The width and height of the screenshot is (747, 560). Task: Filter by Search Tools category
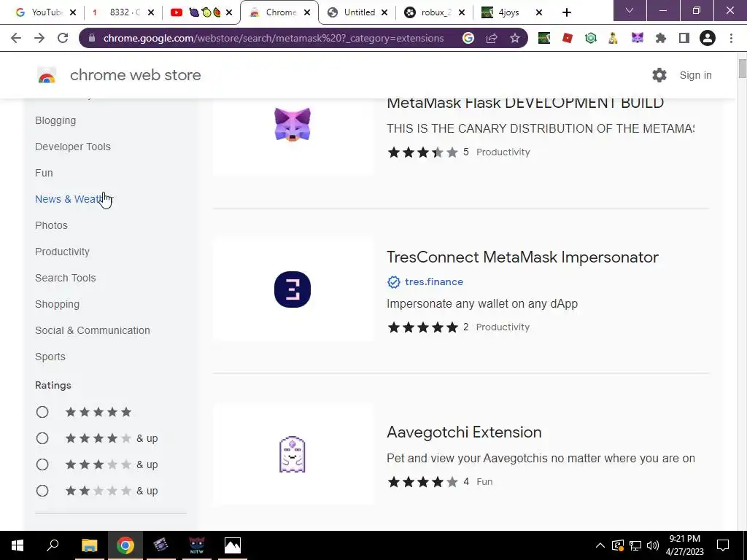[65, 278]
